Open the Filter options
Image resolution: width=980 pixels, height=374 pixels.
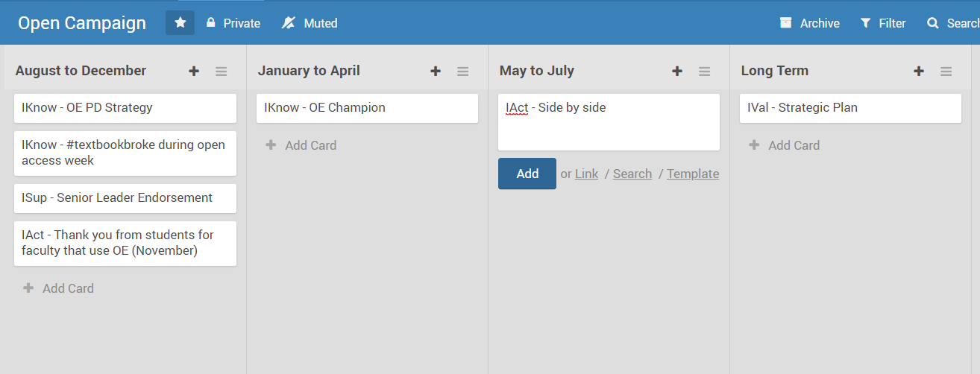[x=882, y=23]
